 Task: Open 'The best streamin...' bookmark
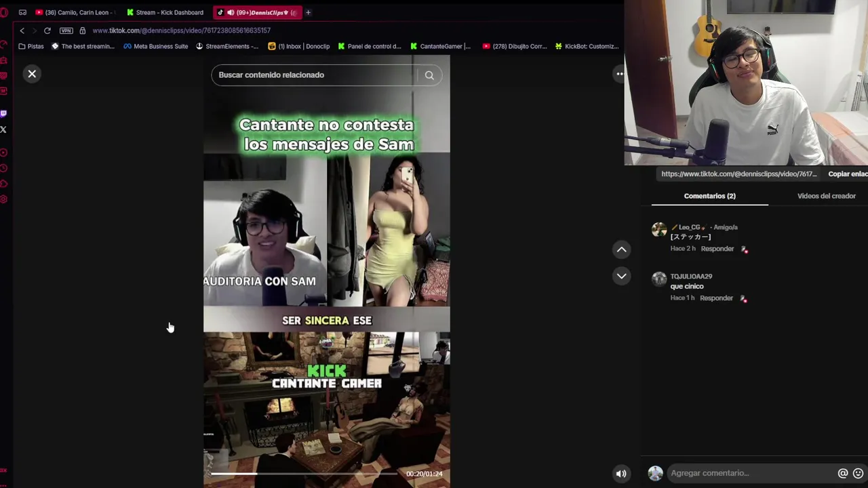(x=83, y=46)
